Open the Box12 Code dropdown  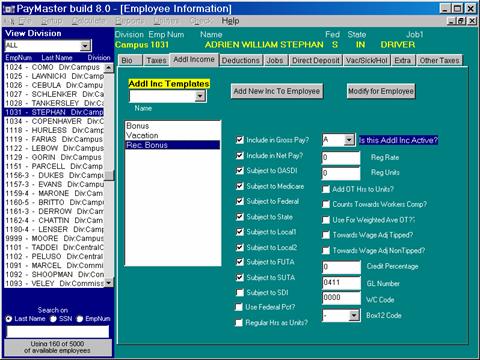coord(354,315)
